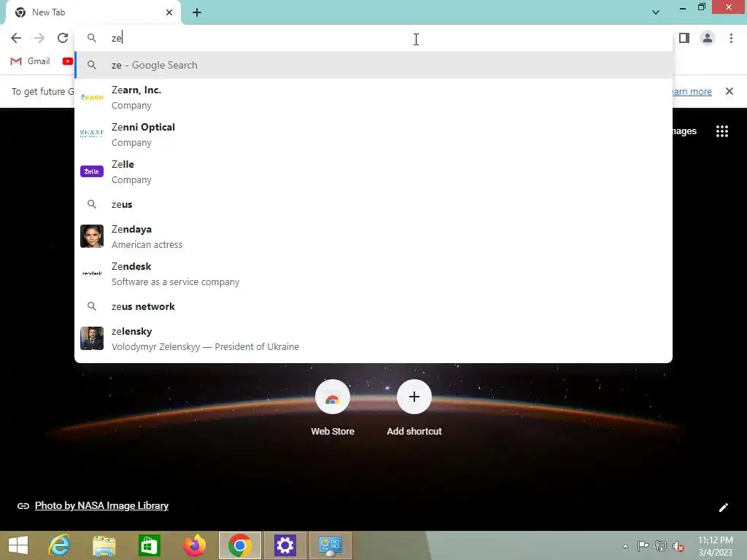The image size is (747, 560).
Task: Click the Zenni logo icon
Action: tap(92, 133)
